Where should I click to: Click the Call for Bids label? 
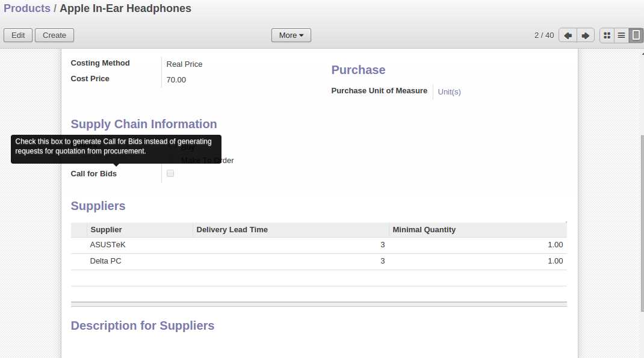click(x=94, y=174)
